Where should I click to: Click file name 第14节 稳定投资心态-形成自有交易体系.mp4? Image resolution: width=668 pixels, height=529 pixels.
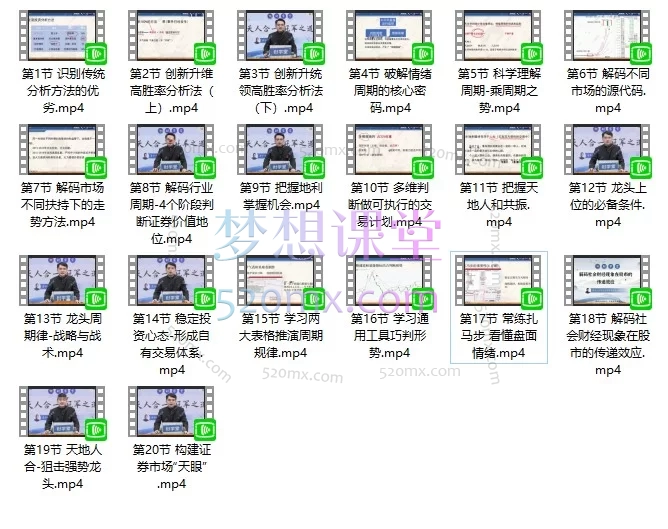tap(171, 344)
